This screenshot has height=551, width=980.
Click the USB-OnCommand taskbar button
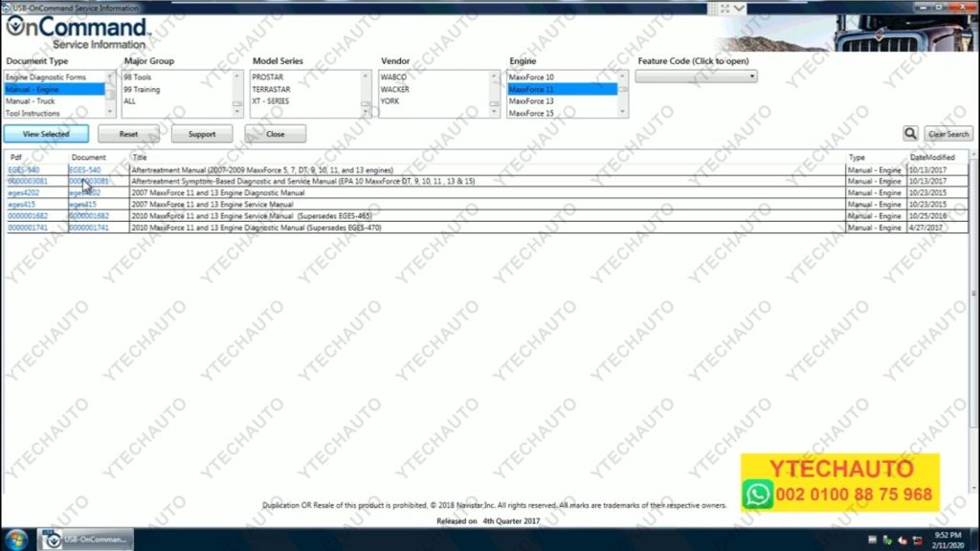click(x=86, y=540)
